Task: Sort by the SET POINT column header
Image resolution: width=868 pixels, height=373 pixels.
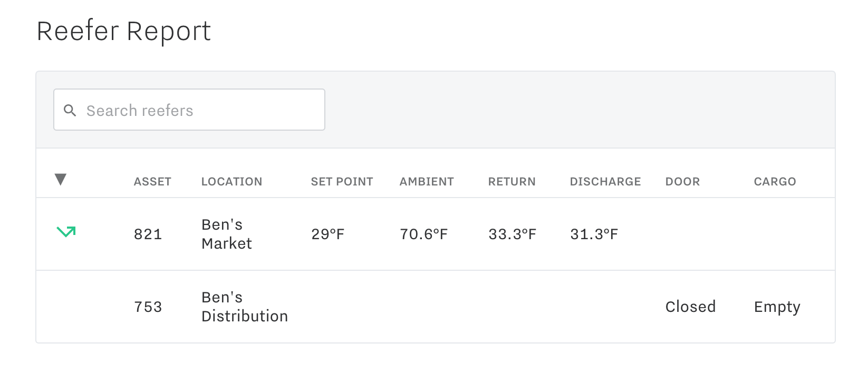Action: pyautogui.click(x=342, y=181)
